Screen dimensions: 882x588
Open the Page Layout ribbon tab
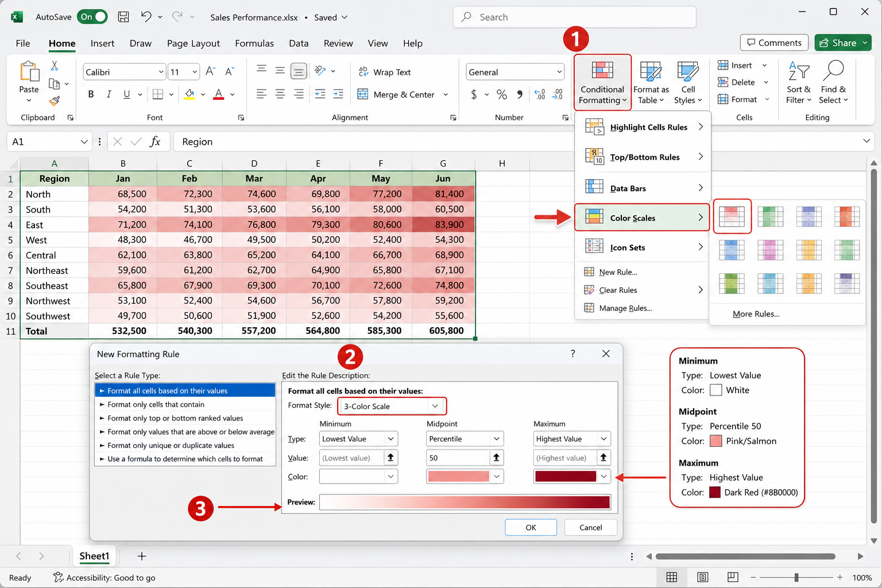click(x=194, y=43)
